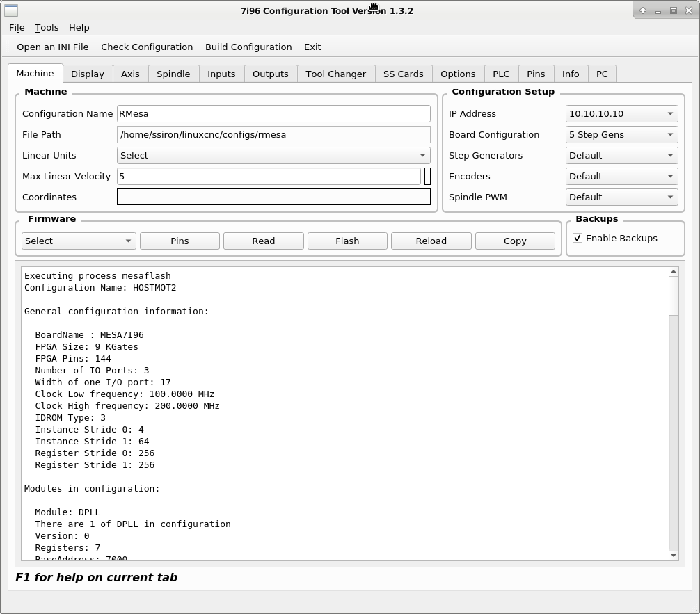The width and height of the screenshot is (700, 614).
Task: Expand the Board Configuration dropdown
Action: 621,134
